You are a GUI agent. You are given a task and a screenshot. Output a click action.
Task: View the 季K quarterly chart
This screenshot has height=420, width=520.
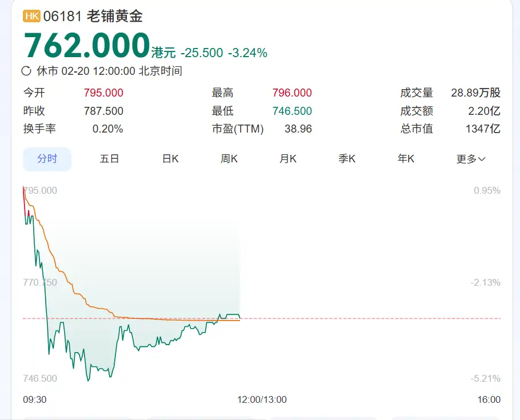click(347, 159)
